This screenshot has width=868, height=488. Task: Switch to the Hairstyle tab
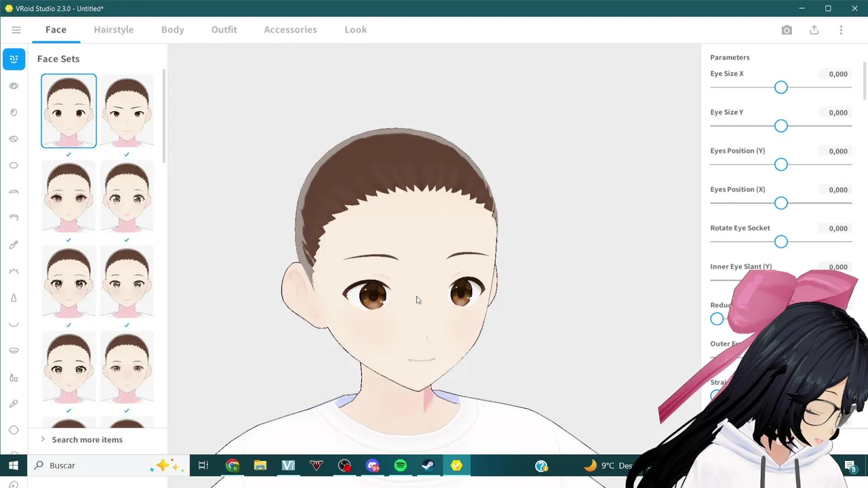click(113, 30)
